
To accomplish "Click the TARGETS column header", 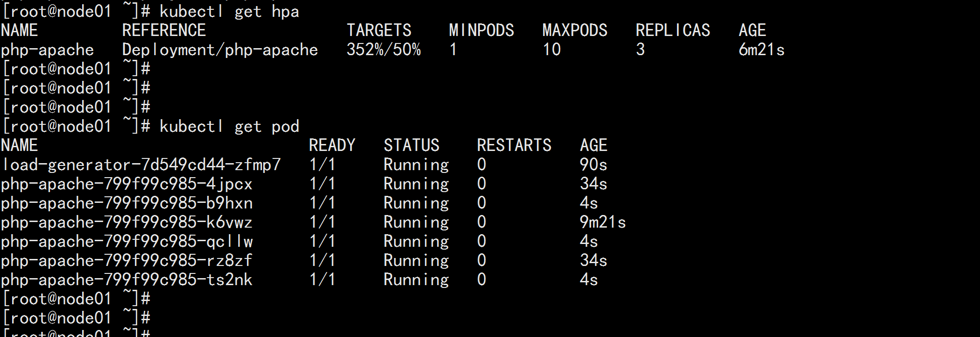I will coord(379,30).
